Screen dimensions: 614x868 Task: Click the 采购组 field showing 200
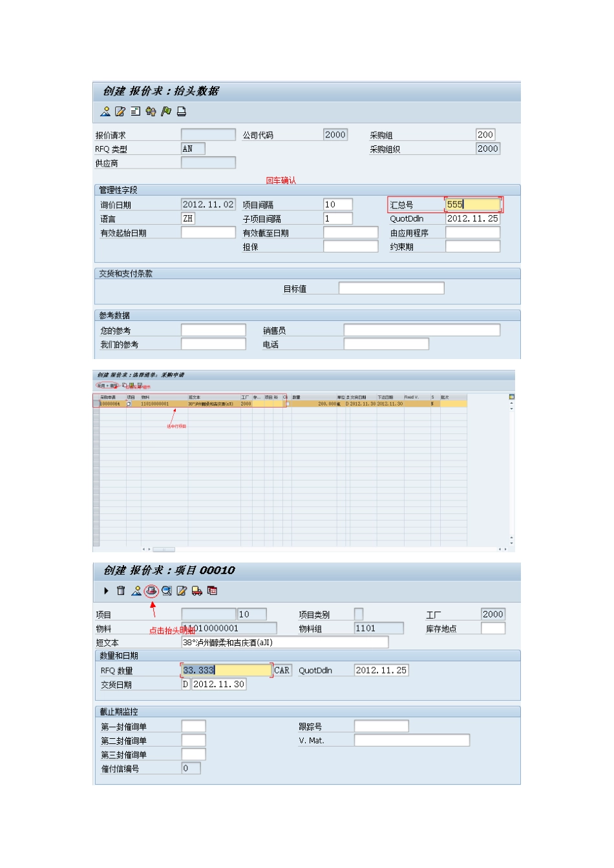485,135
